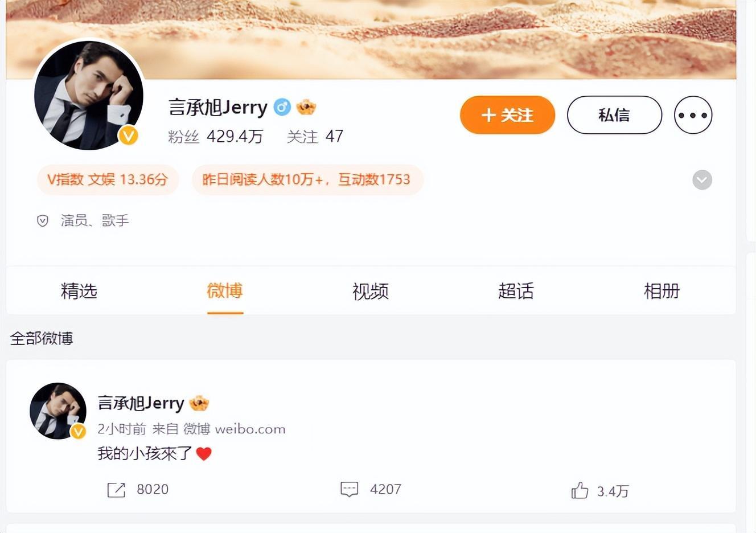756x533 pixels.
Task: Click the blue male gender badge icon
Action: click(282, 107)
